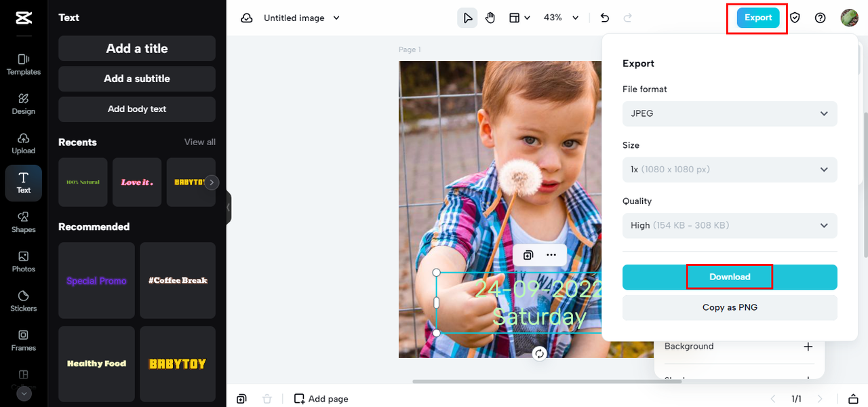
Task: Click Add page at the bottom
Action: (321, 399)
